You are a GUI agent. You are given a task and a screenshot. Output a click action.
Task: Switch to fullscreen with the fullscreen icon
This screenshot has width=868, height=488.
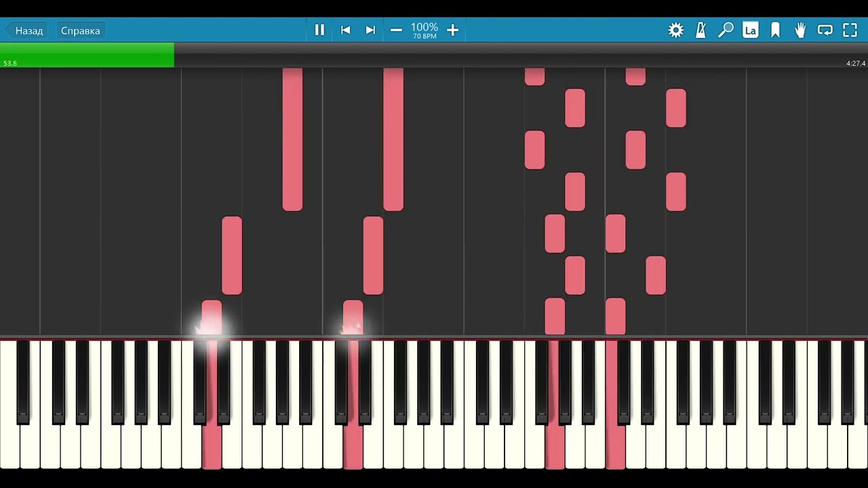pos(850,30)
